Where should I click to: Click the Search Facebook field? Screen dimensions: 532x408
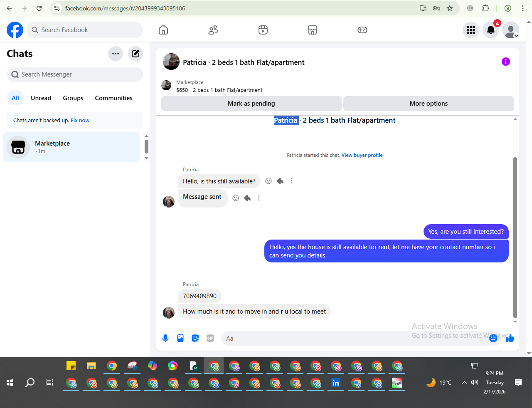coord(85,30)
